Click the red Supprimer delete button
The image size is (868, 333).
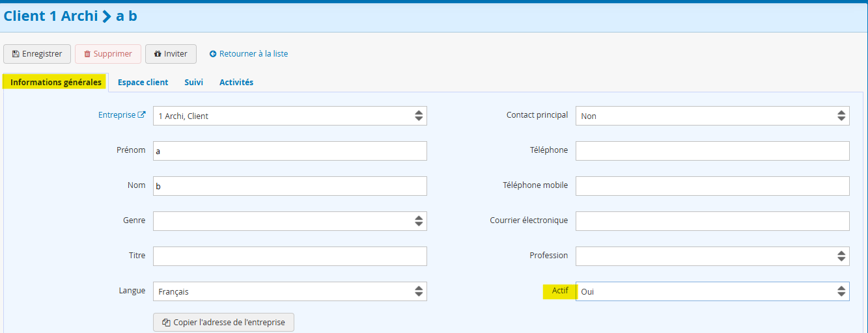[x=108, y=54]
